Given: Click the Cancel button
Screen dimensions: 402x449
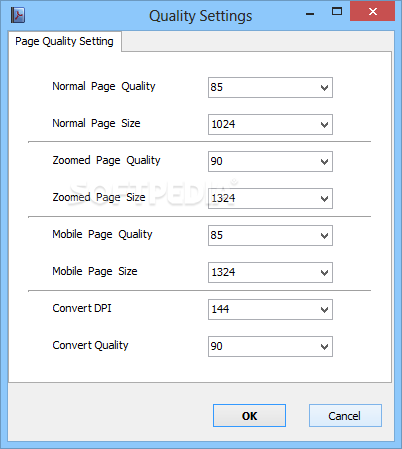Looking at the screenshot, I should (345, 416).
